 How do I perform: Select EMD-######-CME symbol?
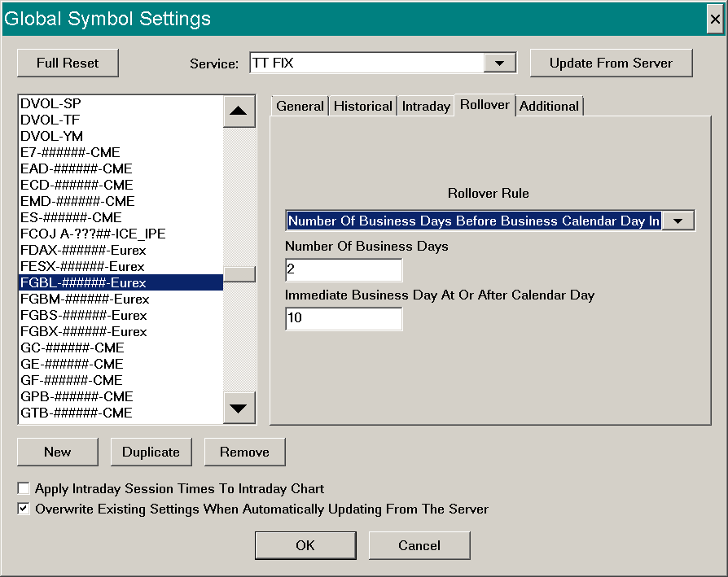121,201
